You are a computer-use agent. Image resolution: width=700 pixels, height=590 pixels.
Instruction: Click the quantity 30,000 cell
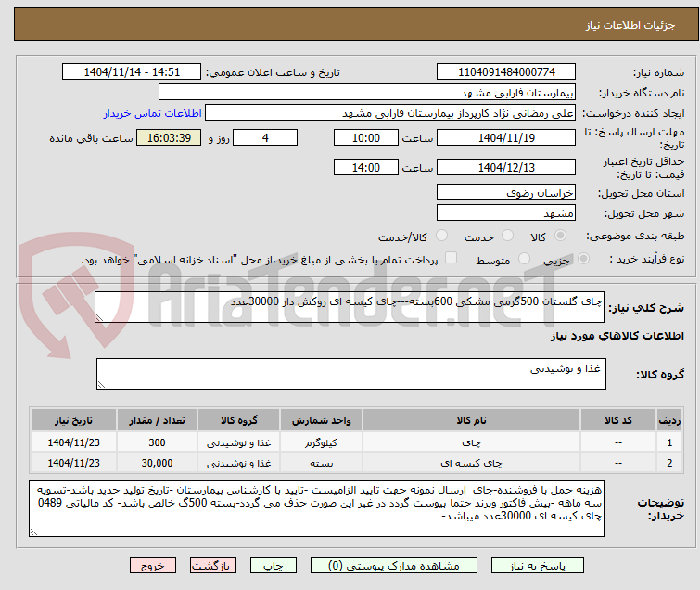157,463
